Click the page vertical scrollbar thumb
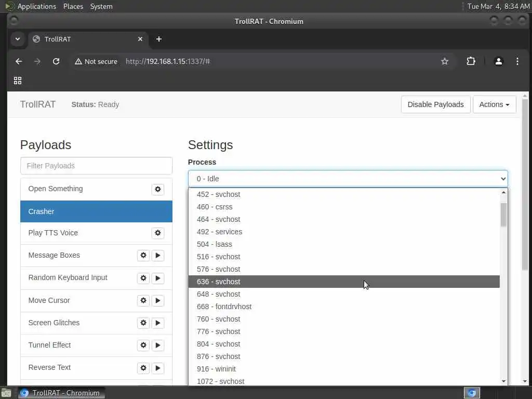The height and width of the screenshot is (399, 532). point(525,185)
